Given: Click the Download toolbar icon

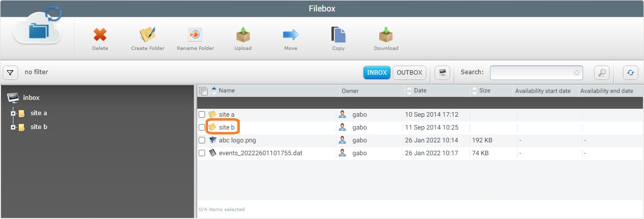Looking at the screenshot, I should [x=386, y=35].
